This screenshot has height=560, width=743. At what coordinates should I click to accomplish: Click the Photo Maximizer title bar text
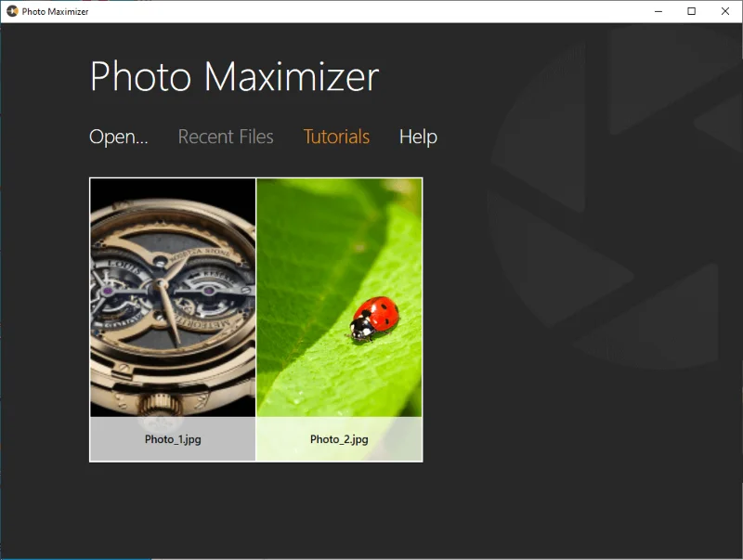[x=56, y=11]
